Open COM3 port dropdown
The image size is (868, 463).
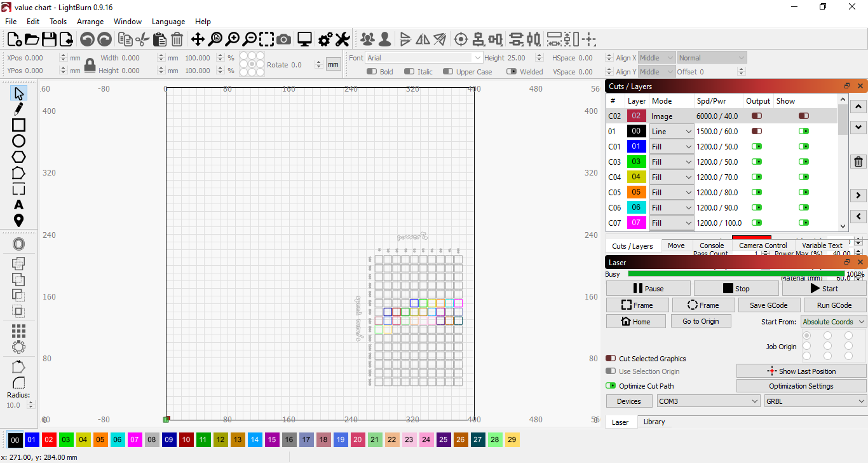coord(709,401)
